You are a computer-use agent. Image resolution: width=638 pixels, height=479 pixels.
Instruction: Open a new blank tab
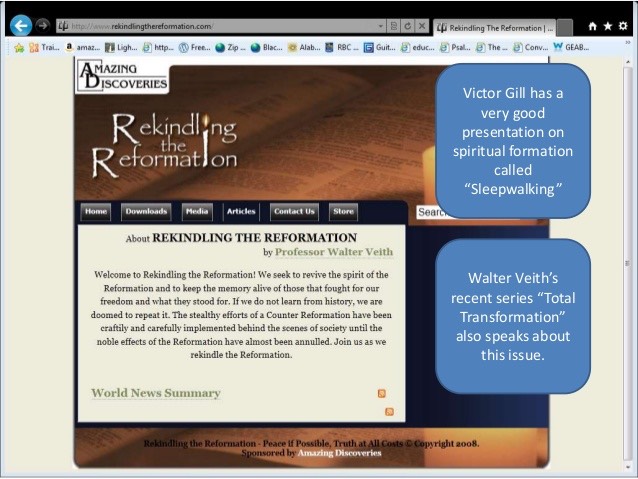[x=564, y=28]
